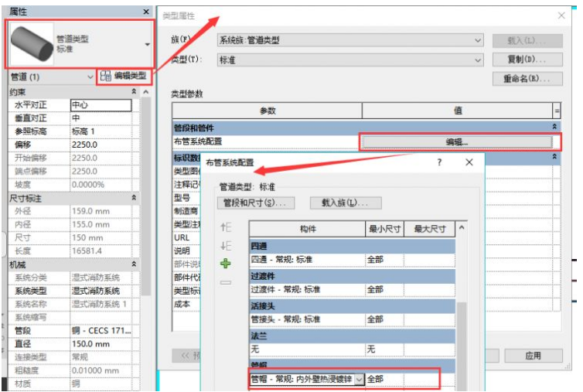Close the Properties palette

point(146,12)
